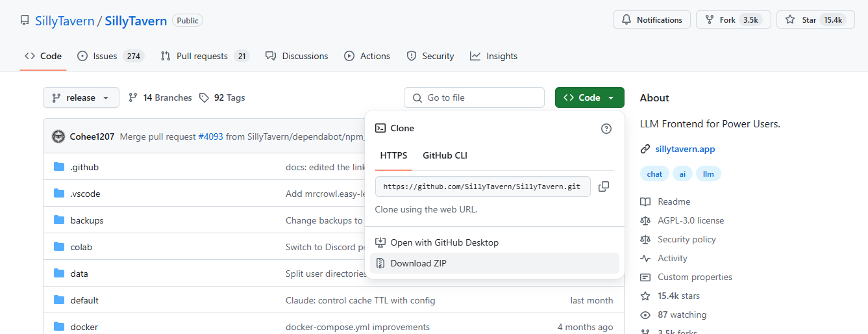The width and height of the screenshot is (868, 334).
Task: Copy the HTTPS clone URL to clipboard
Action: (604, 186)
